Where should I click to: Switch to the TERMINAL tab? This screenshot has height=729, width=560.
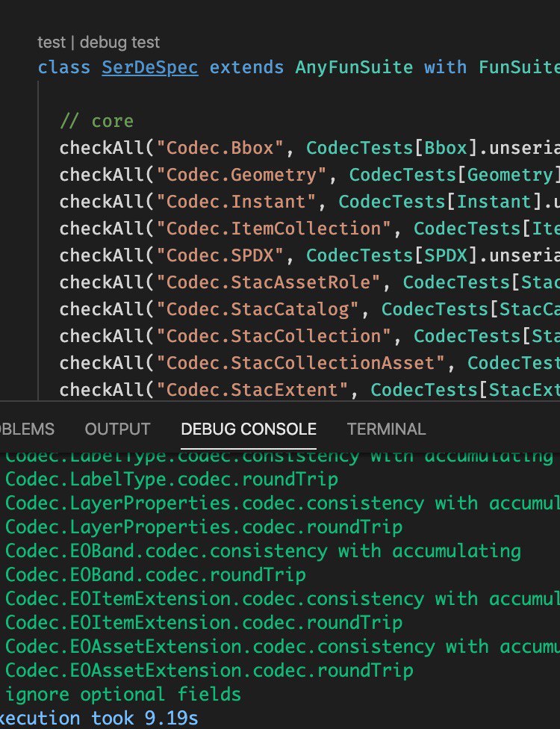coord(386,429)
